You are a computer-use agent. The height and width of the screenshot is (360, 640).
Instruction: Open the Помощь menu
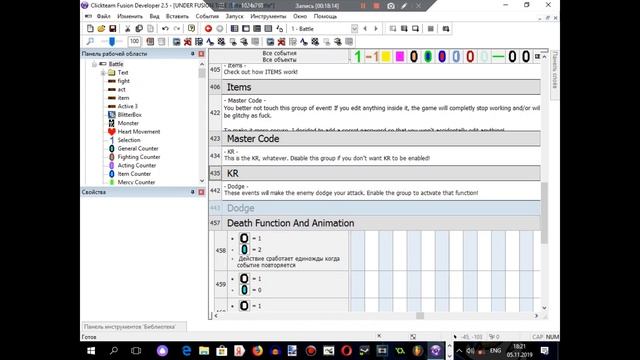point(325,16)
